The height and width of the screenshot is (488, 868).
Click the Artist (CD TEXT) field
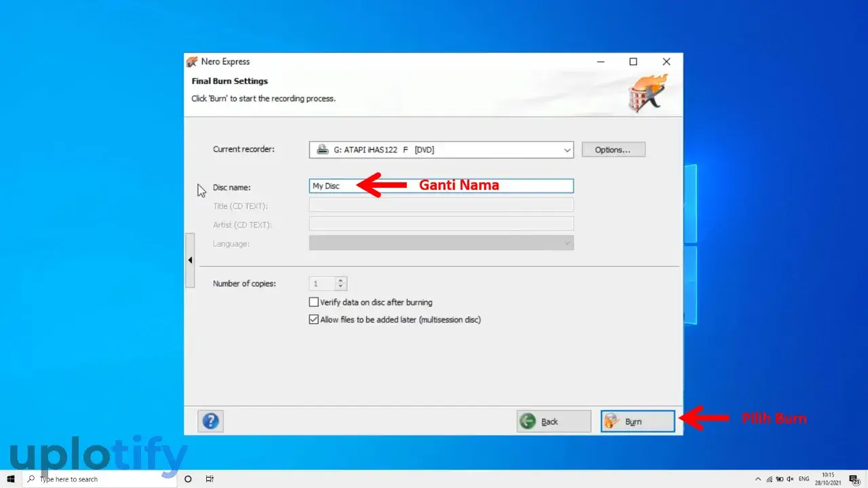click(441, 224)
